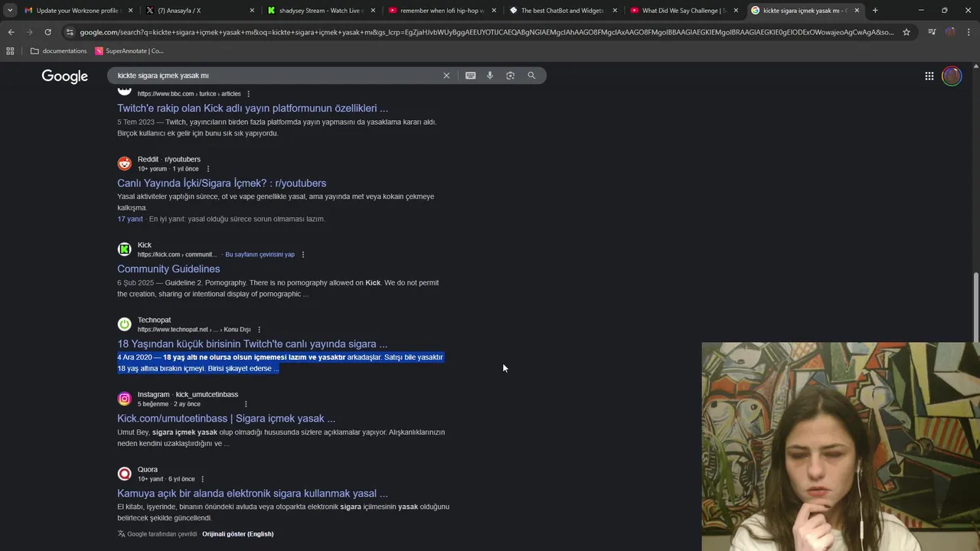This screenshot has width=980, height=551.
Task: Switch to What Did We Say Challenge tab
Action: pos(684,10)
